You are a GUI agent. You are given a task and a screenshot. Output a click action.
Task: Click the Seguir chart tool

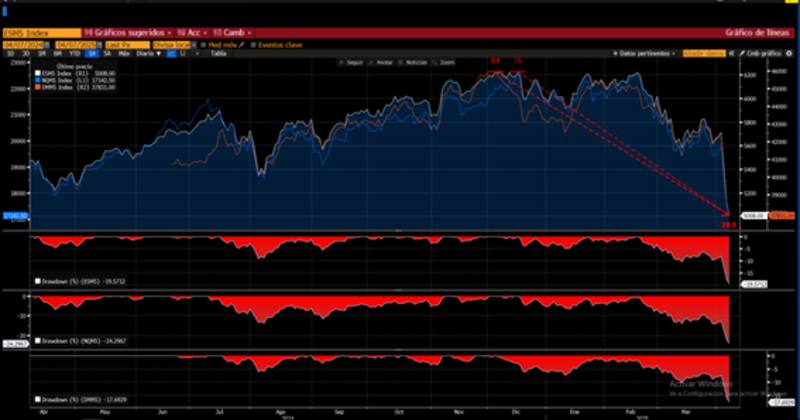coord(351,62)
